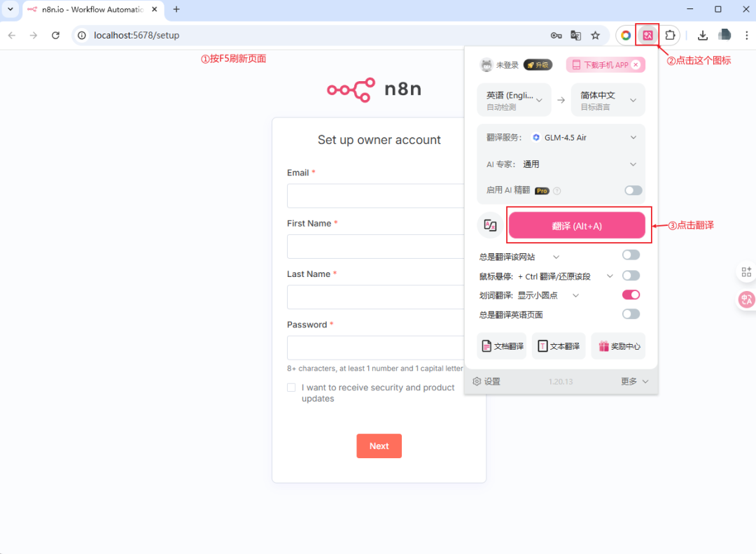The width and height of the screenshot is (756, 554).
Task: Click the arrow between source and target language
Action: tap(561, 100)
